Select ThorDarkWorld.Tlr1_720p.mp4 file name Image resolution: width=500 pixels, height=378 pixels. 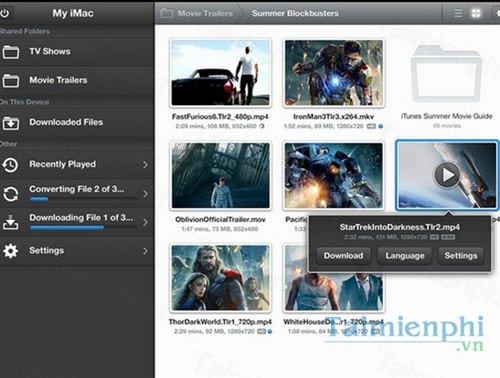(x=220, y=322)
